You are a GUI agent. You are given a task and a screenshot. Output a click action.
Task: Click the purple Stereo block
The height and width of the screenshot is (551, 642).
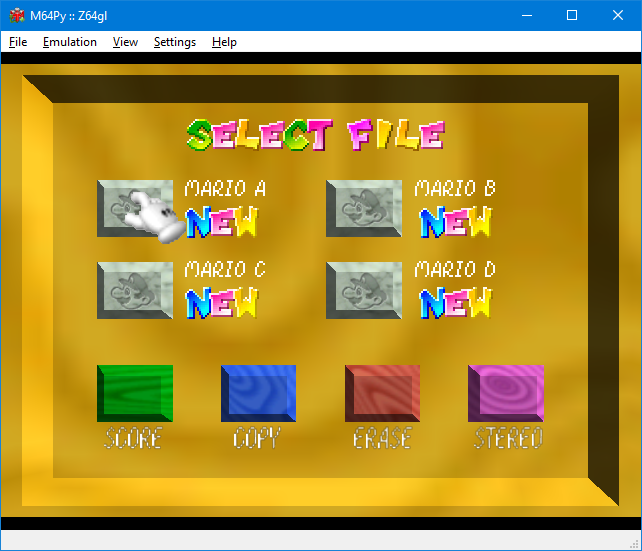click(506, 393)
